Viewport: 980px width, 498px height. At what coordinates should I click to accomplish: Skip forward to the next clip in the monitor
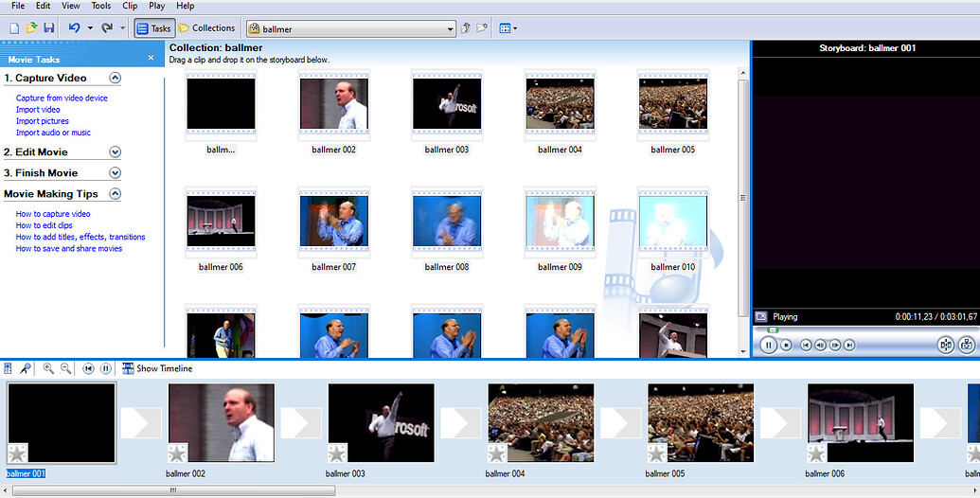pyautogui.click(x=849, y=345)
